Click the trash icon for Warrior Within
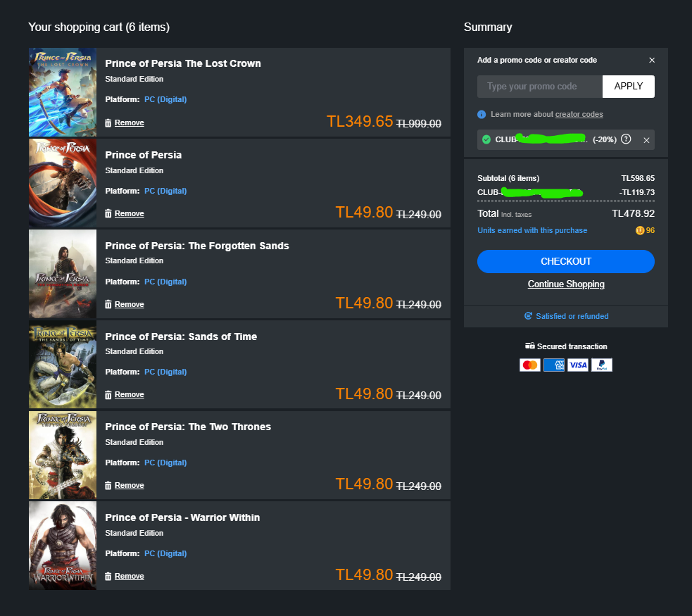The width and height of the screenshot is (692, 616). [108, 577]
